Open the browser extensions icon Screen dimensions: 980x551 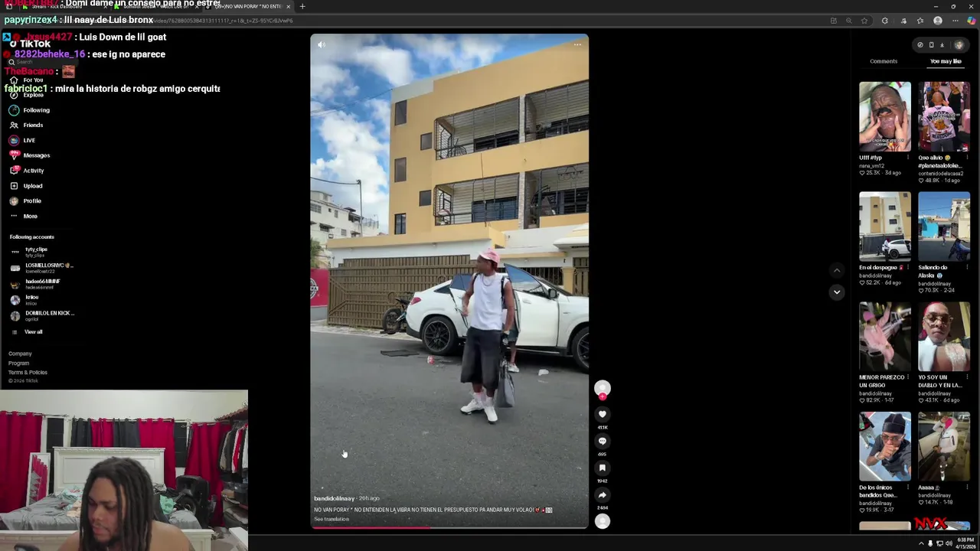pyautogui.click(x=885, y=21)
